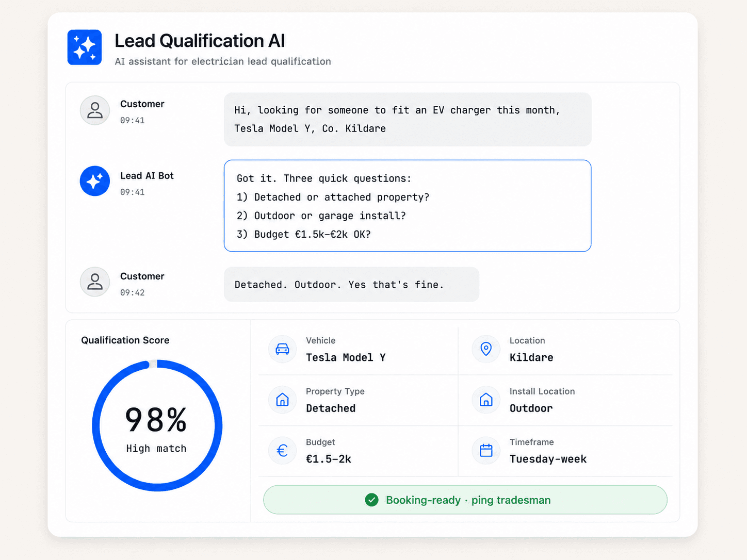Click the house icon beside Property Type

282,400
